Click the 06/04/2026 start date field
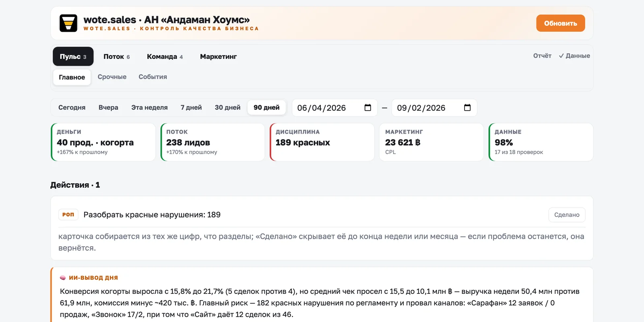Viewport: 644px width, 322px height. tap(334, 107)
